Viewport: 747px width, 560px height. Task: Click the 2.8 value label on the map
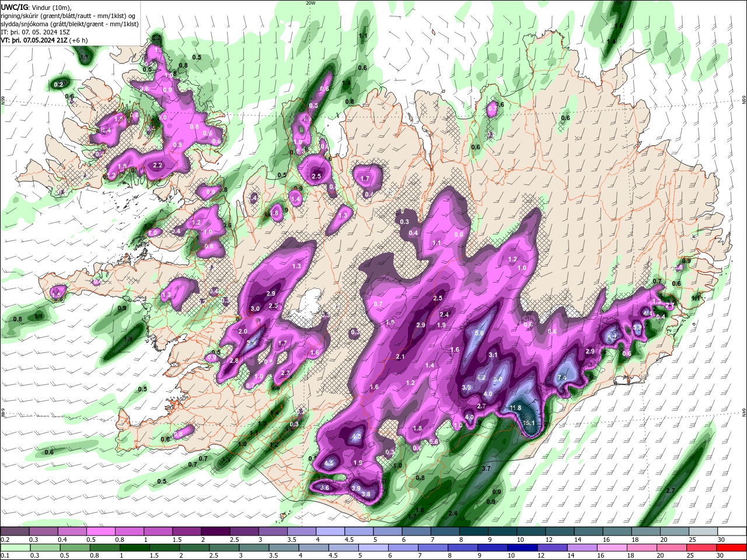click(x=234, y=361)
